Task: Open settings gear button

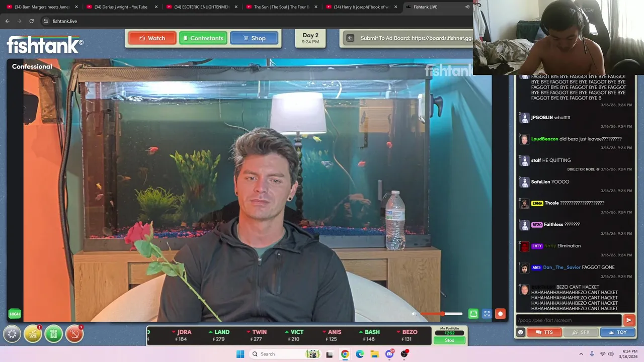Action: pos(12,334)
